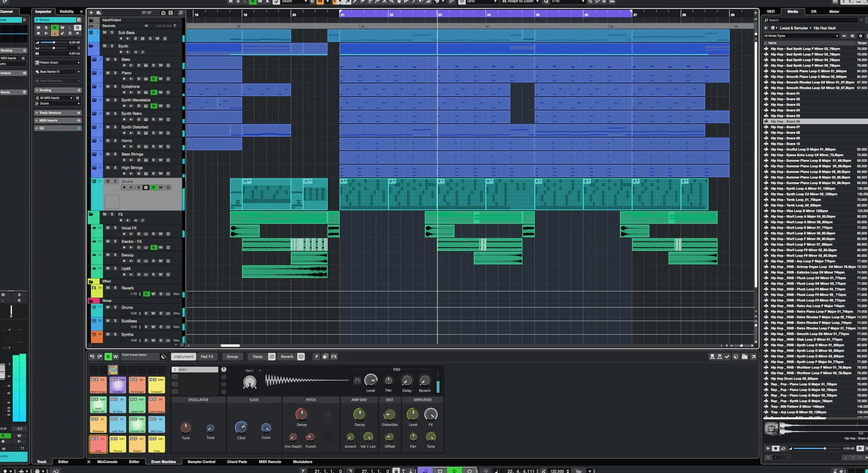Screen dimensions: 868x473
Task: Switch to the Sampler Control tab
Action: click(201, 462)
